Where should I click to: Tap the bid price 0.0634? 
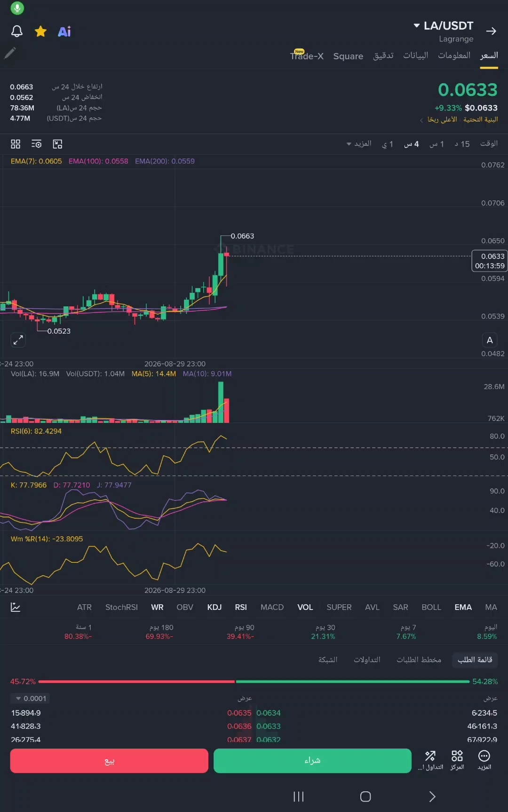click(x=269, y=713)
